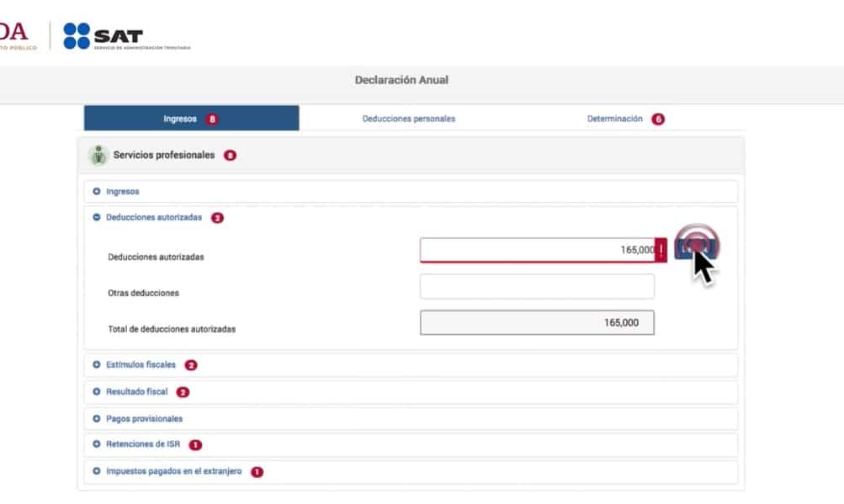This screenshot has height=504, width=844.
Task: Click the badge next to Servicios profesionales
Action: pyautogui.click(x=230, y=156)
